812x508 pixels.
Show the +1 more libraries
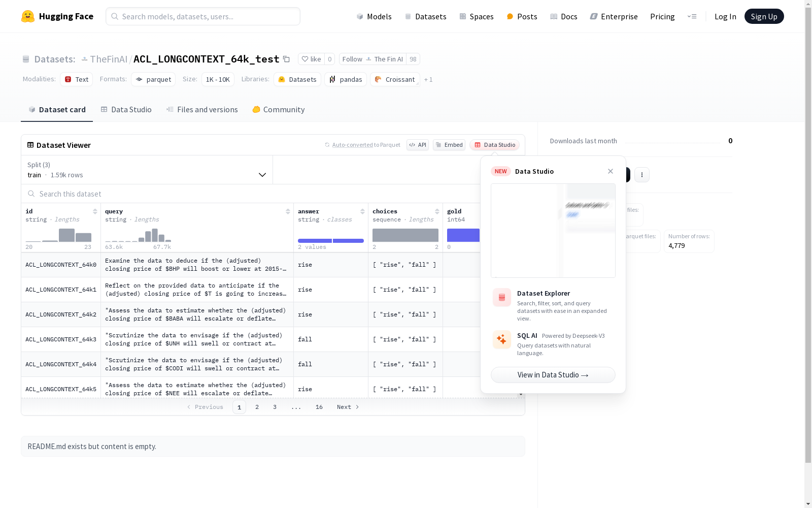pyautogui.click(x=428, y=80)
